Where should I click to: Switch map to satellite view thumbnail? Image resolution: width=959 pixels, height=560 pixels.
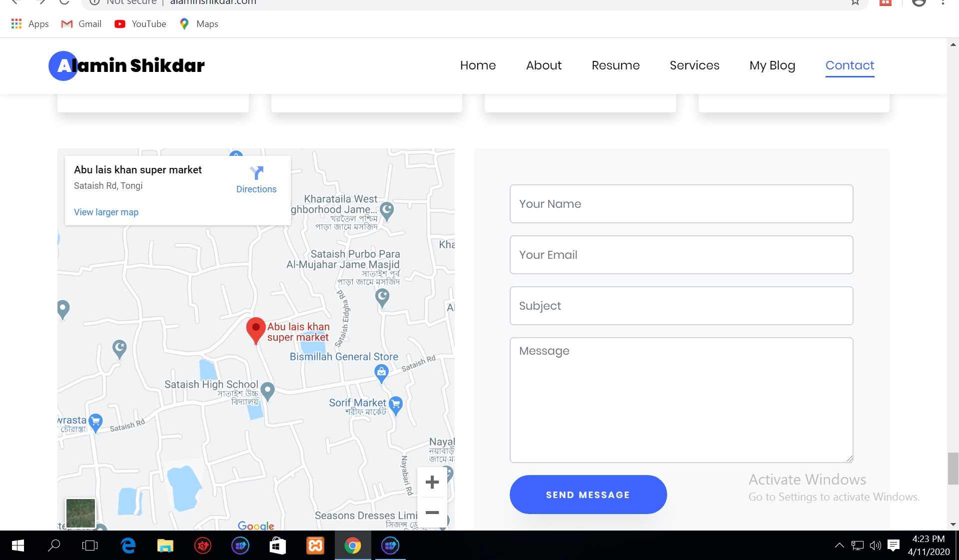(80, 513)
